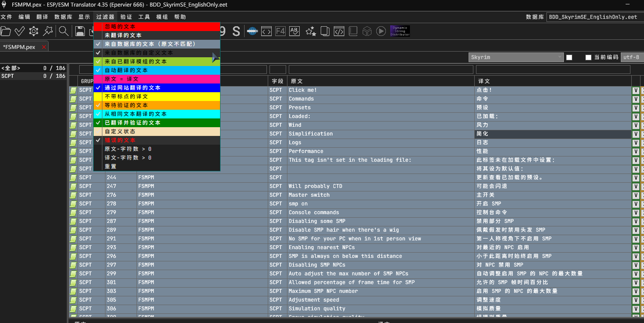This screenshot has width=644, height=323.
Task: Click the checkmark validate toolbar icon
Action: click(20, 31)
